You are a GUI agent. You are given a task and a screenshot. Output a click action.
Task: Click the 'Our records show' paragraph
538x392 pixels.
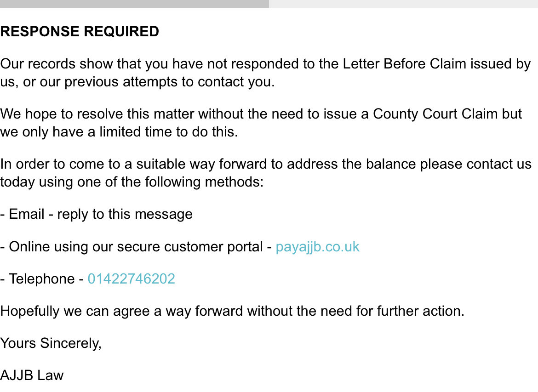(266, 73)
